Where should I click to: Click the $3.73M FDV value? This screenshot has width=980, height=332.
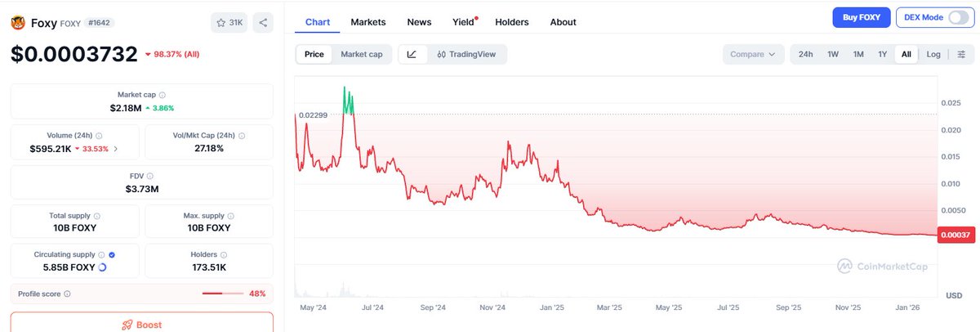click(142, 189)
